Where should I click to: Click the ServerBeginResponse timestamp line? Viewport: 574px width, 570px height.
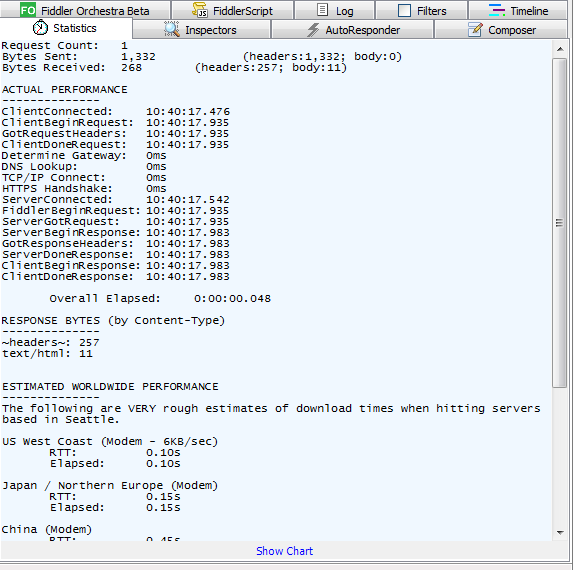(116, 232)
